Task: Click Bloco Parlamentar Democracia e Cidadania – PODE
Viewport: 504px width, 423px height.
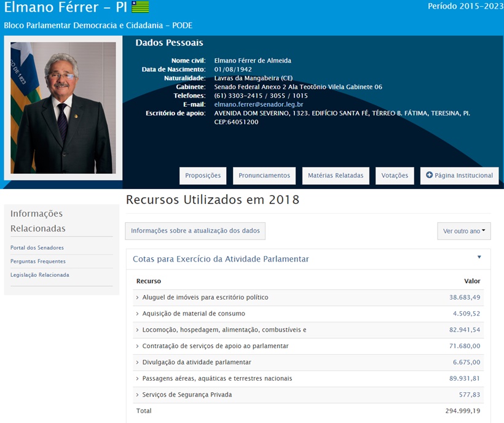Action: coord(98,25)
